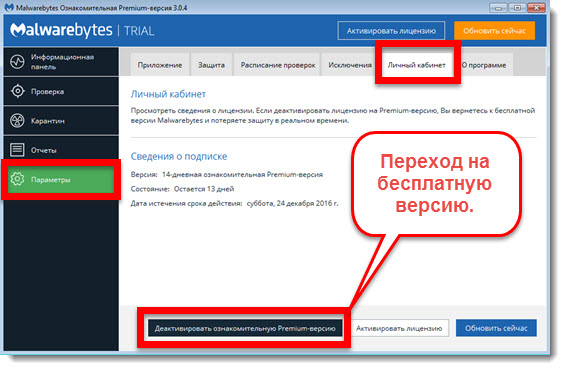
Task: Click the Reports list icon
Action: coord(17,150)
